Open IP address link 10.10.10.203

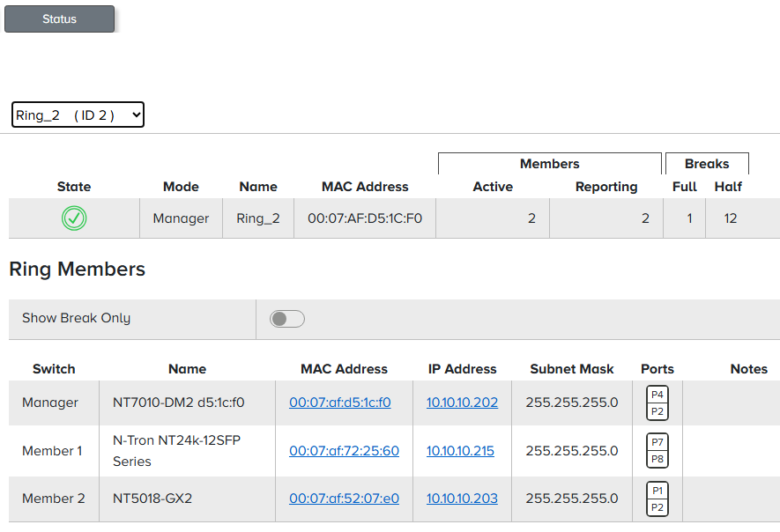click(462, 499)
